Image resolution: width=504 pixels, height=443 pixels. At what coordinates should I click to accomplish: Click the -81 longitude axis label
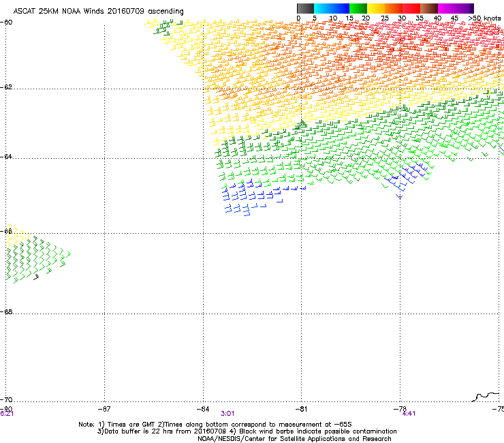point(301,409)
